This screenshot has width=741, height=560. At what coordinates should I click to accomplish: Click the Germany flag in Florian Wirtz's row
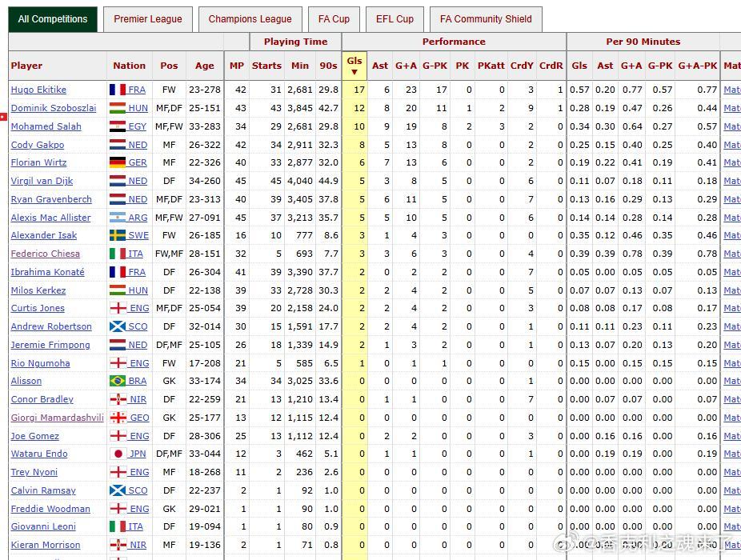coord(118,162)
